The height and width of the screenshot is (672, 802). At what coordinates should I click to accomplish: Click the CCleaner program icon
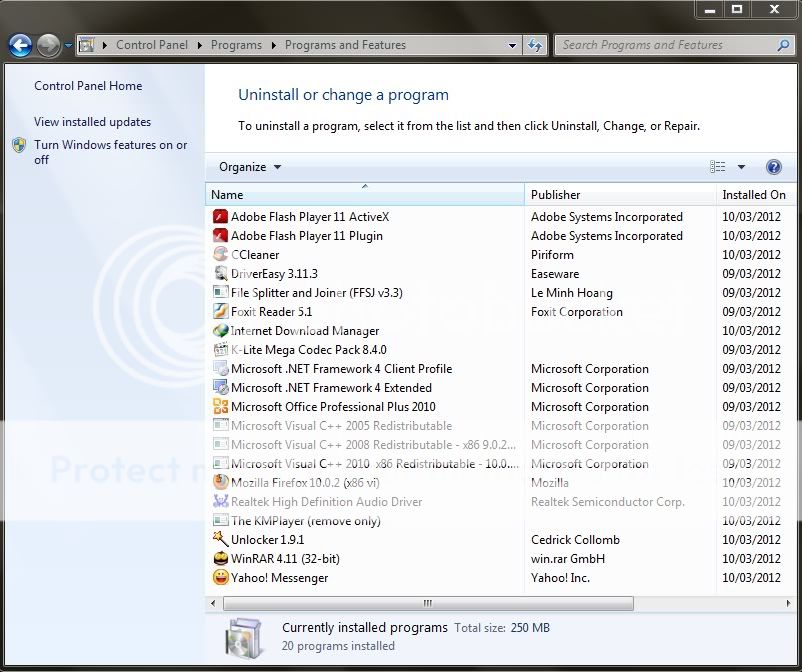click(x=220, y=254)
